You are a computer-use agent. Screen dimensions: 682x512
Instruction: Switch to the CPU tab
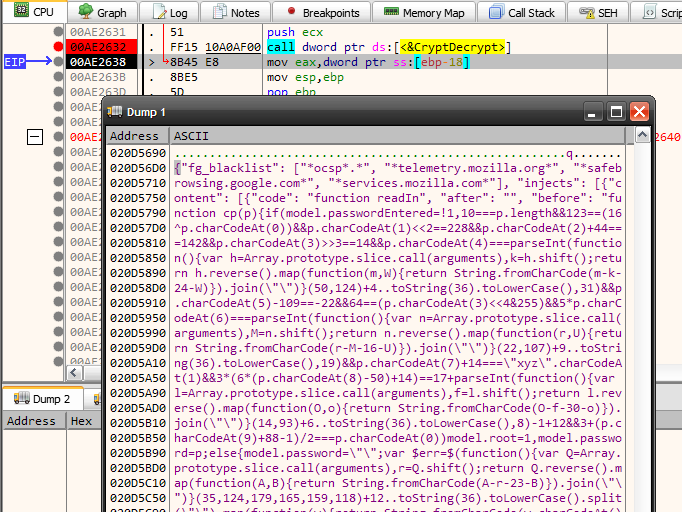click(35, 12)
